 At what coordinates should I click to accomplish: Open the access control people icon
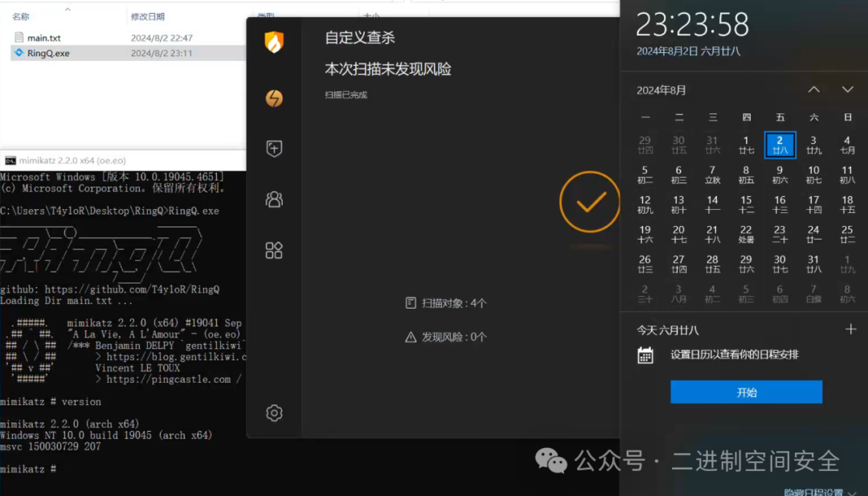click(274, 199)
